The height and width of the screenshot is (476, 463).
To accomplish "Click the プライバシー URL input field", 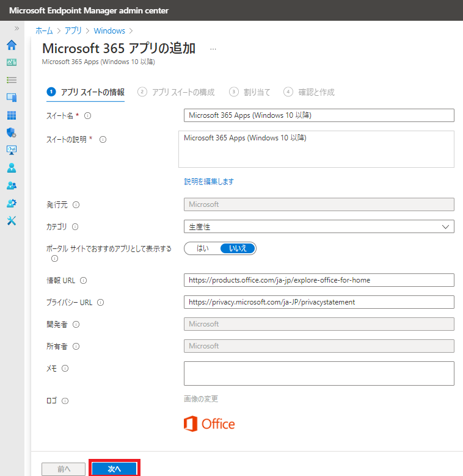I will [319, 302].
